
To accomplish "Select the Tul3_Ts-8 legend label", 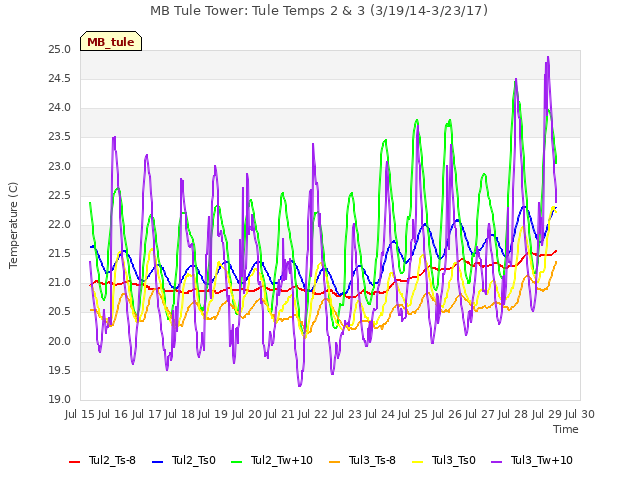I will coord(372,461).
